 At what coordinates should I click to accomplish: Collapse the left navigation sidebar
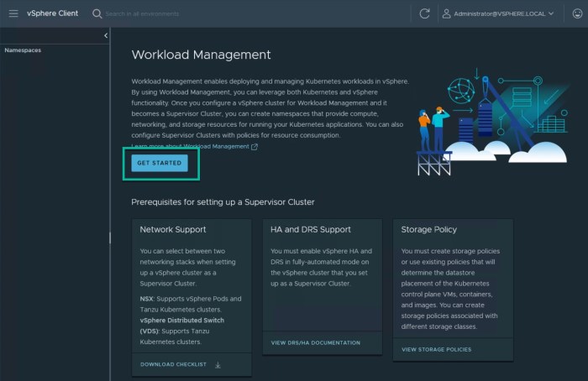[x=105, y=35]
